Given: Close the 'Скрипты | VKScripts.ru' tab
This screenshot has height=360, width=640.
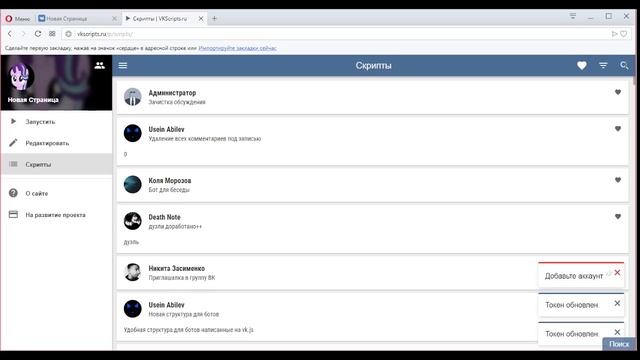Looking at the screenshot, I should click(201, 19).
